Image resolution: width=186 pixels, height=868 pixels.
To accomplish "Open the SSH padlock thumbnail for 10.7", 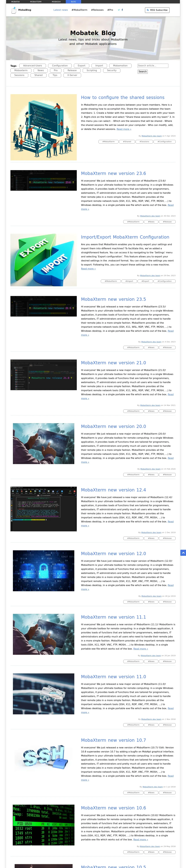I will pyautogui.click(x=44, y=757).
